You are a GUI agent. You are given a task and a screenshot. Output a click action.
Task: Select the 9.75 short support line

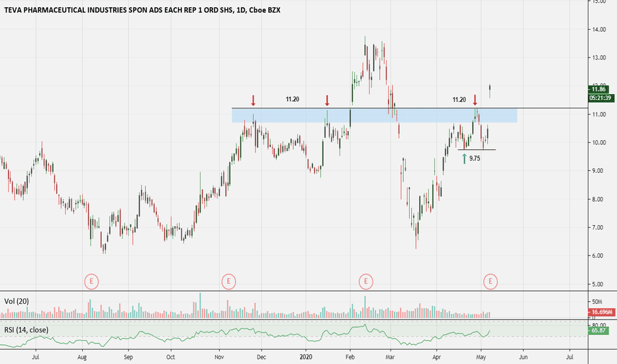pyautogui.click(x=477, y=150)
